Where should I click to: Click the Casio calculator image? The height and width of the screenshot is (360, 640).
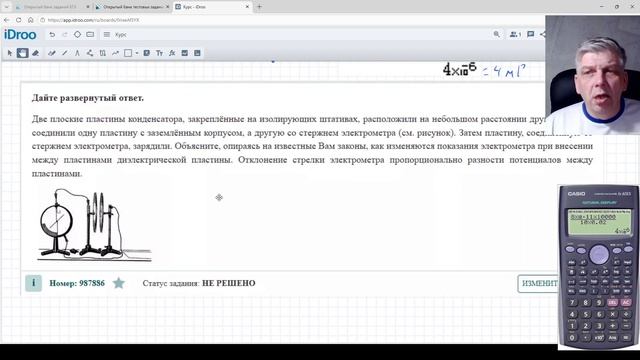click(598, 267)
